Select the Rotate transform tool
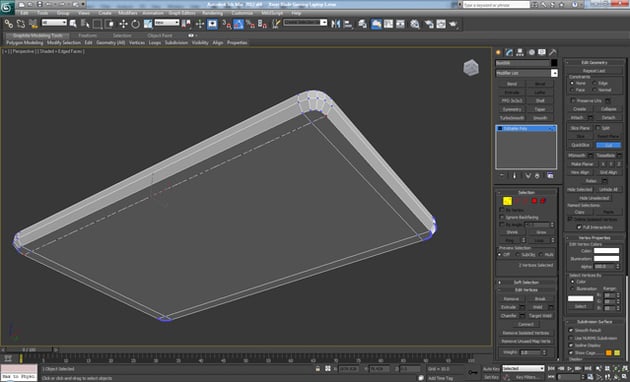The image size is (630, 382). (135, 24)
